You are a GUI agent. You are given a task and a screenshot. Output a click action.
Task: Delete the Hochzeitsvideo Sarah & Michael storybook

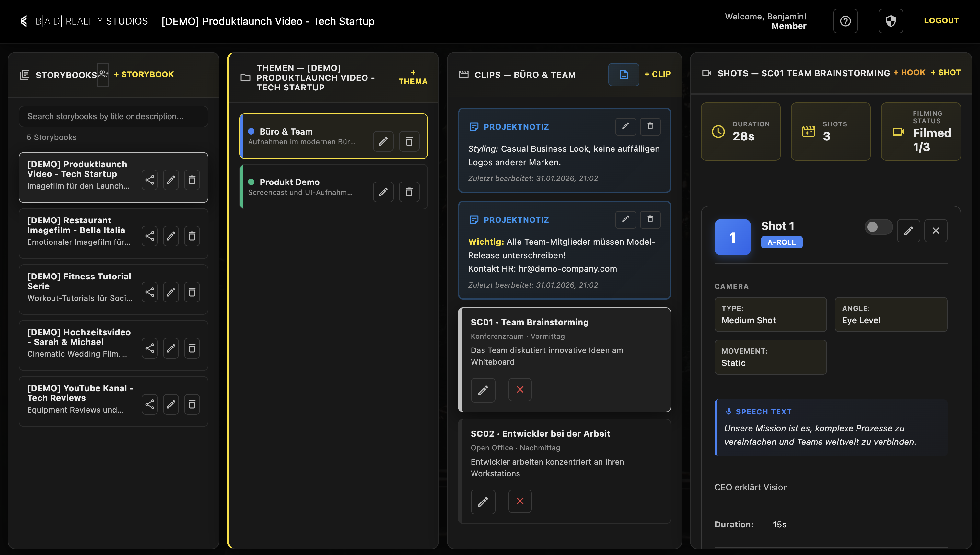coord(192,348)
